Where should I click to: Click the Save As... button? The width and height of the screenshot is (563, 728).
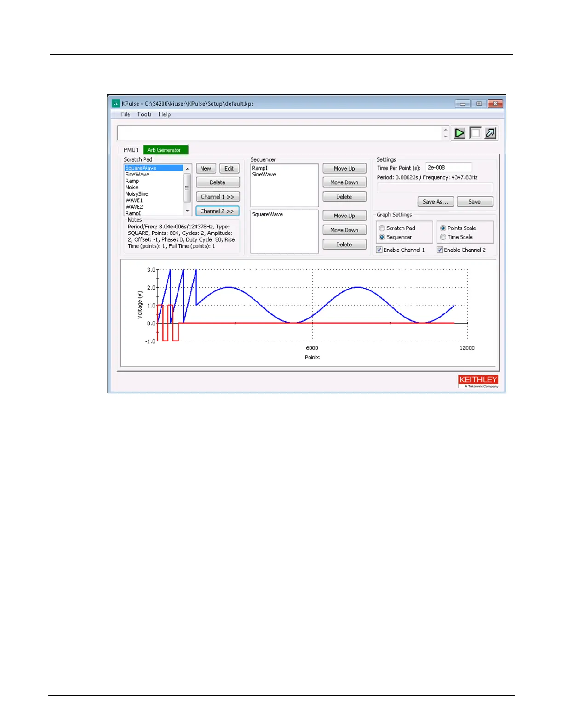pyautogui.click(x=436, y=202)
